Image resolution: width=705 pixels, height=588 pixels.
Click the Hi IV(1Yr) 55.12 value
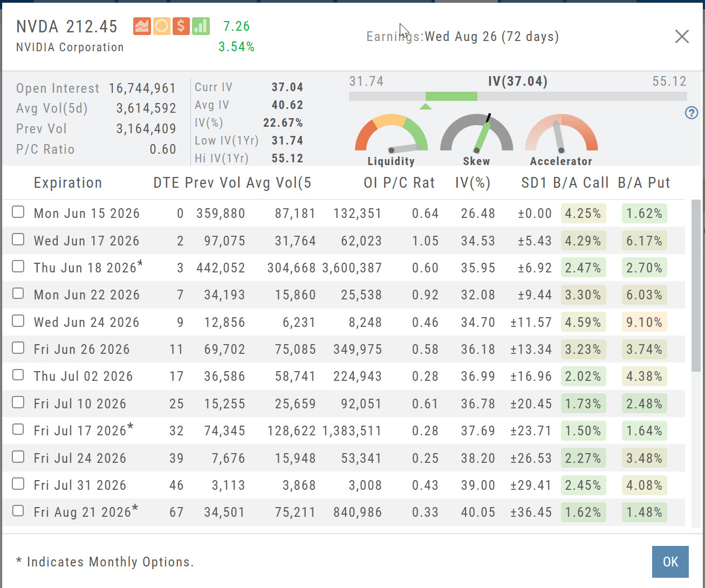[287, 159]
